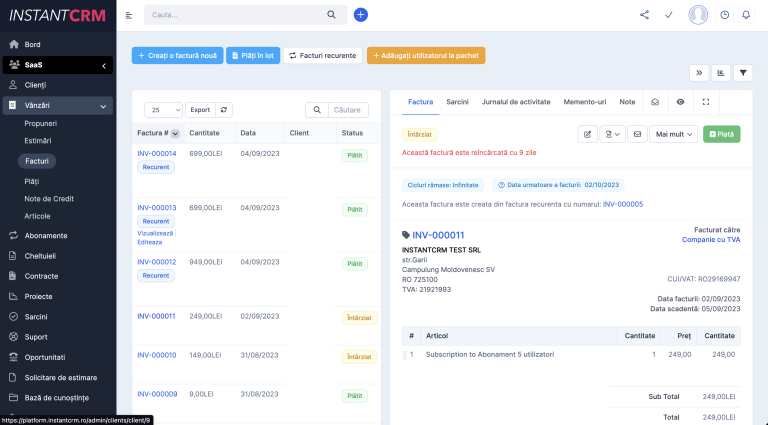Select Articole submenu item
768x425 pixels.
37,216
